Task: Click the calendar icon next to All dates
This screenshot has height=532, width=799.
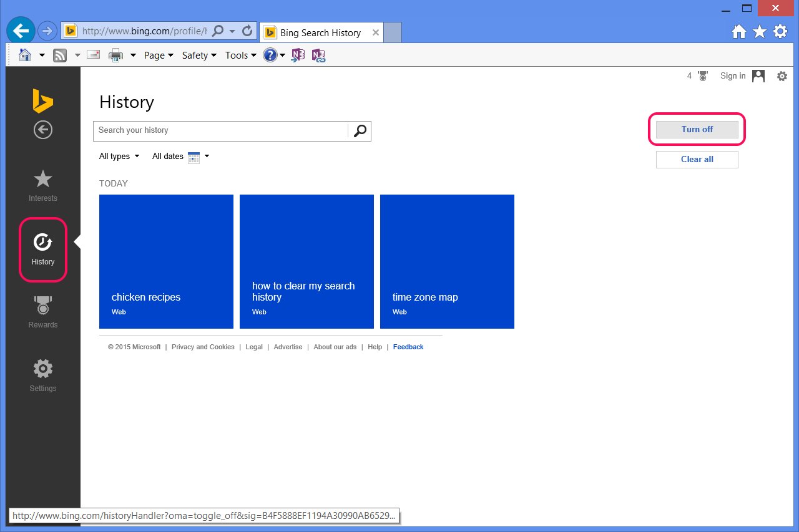Action: pyautogui.click(x=194, y=157)
